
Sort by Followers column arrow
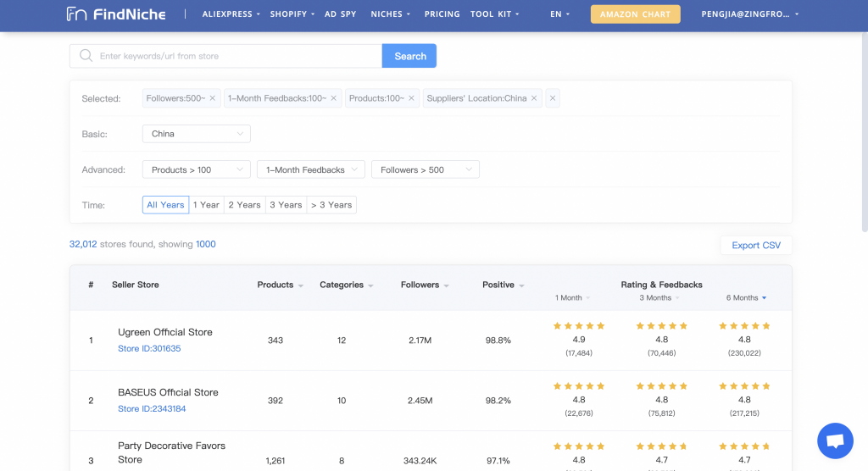446,285
